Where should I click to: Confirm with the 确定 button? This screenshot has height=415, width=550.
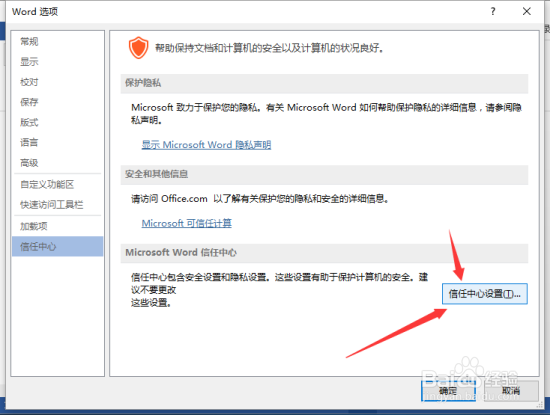click(x=448, y=391)
